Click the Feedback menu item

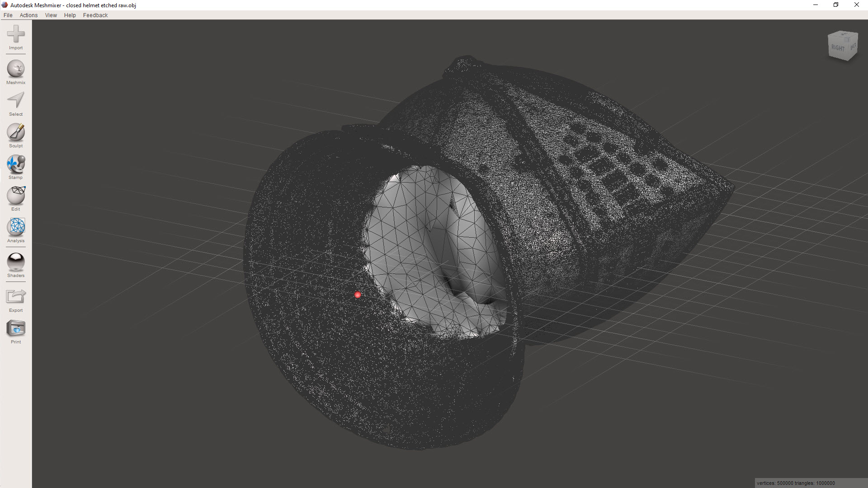[x=95, y=15]
